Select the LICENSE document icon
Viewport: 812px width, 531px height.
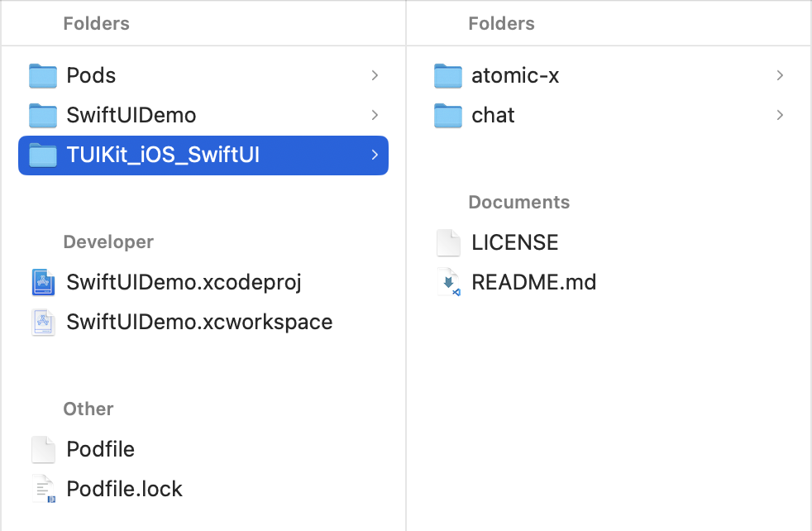[447, 243]
